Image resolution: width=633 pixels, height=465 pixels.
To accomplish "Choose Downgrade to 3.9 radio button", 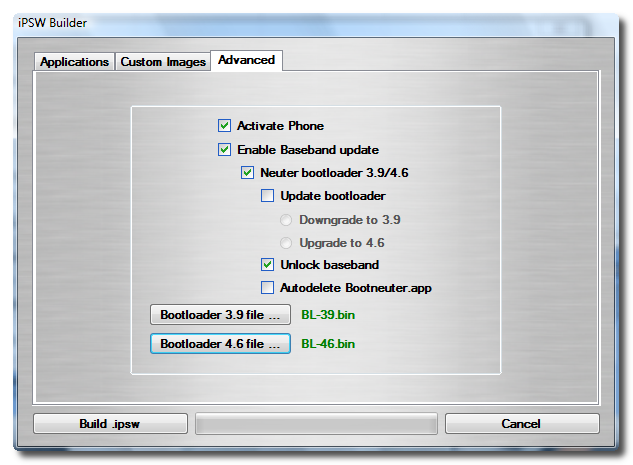I will [x=286, y=220].
